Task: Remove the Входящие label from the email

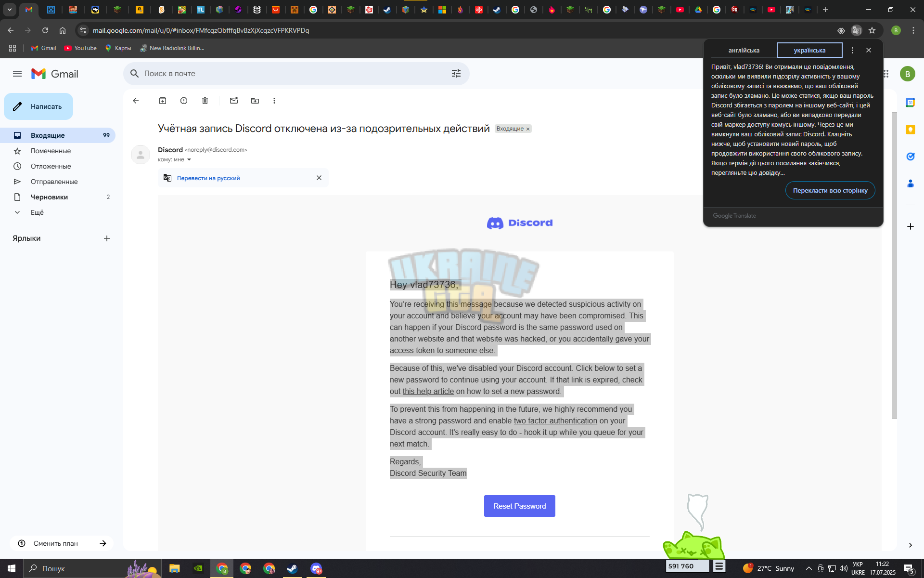Action: (528, 129)
